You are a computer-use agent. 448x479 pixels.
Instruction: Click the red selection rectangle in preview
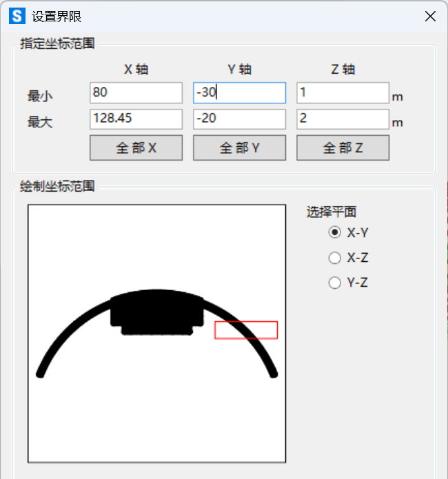pyautogui.click(x=246, y=330)
